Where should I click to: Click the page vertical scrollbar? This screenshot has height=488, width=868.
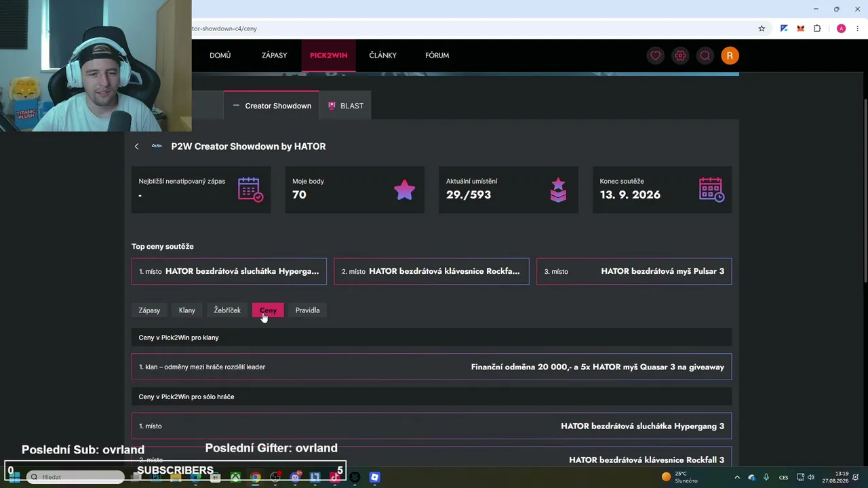(865, 190)
